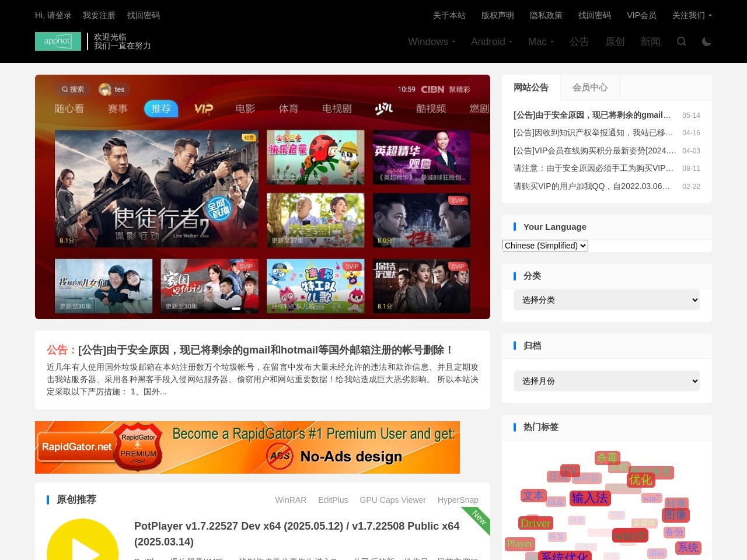Open the PotPlayer v1.7.22527 article title
This screenshot has width=747, height=560.
(x=296, y=534)
